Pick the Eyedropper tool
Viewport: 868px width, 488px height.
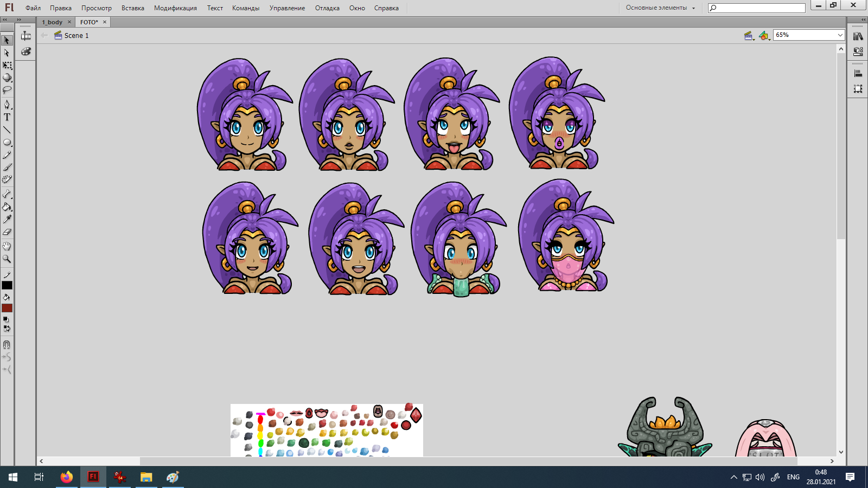(7, 219)
